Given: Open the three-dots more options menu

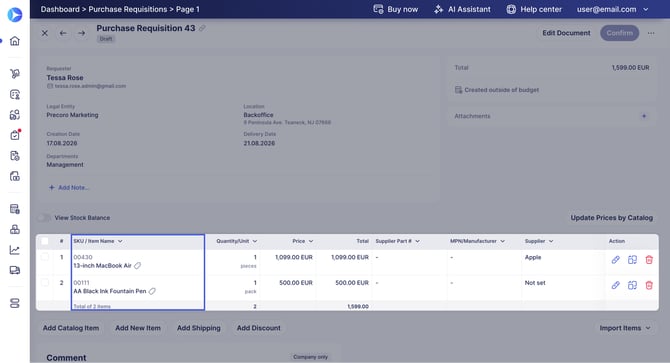Looking at the screenshot, I should point(651,33).
